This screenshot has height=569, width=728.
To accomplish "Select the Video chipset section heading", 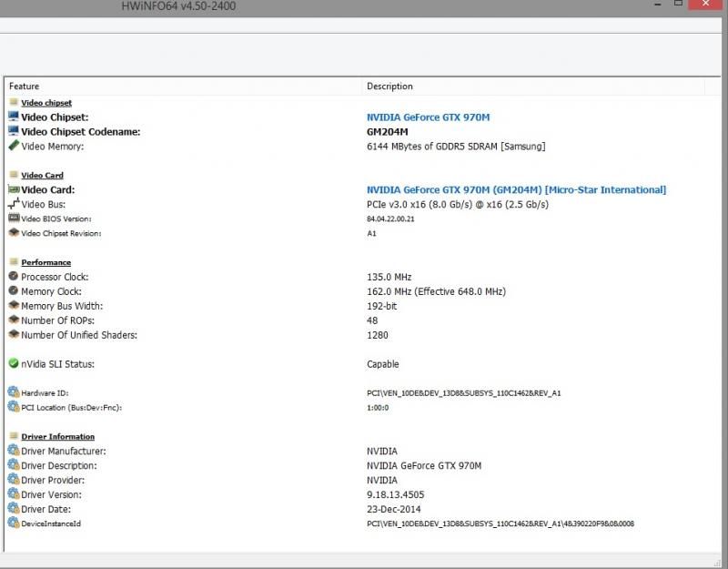I will pos(46,103).
